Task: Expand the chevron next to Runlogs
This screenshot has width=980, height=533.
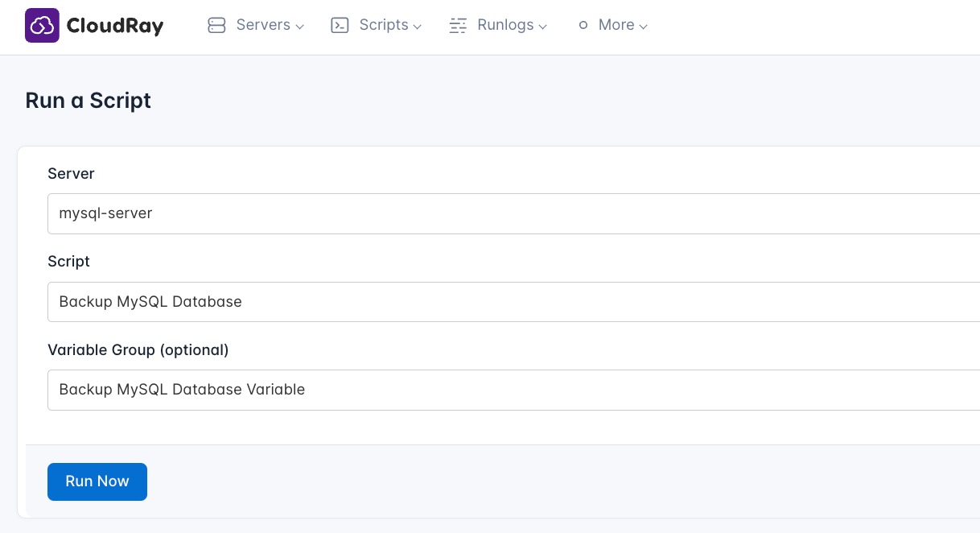Action: [x=543, y=27]
